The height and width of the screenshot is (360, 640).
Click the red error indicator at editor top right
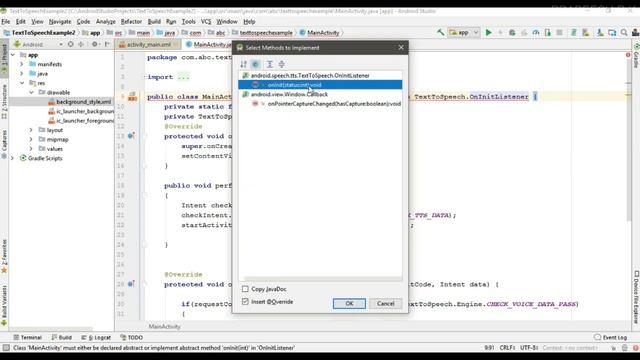(x=628, y=55)
